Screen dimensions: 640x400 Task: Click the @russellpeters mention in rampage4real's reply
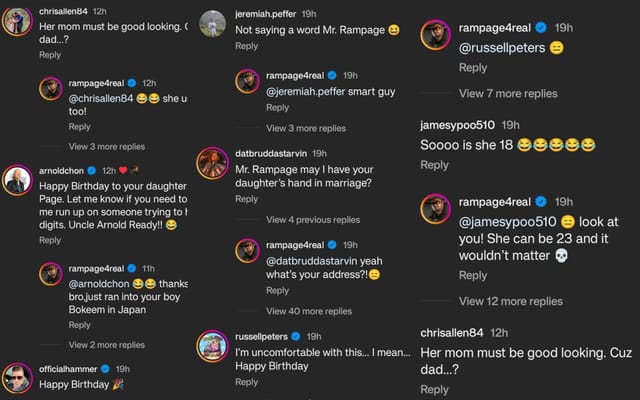coord(501,47)
